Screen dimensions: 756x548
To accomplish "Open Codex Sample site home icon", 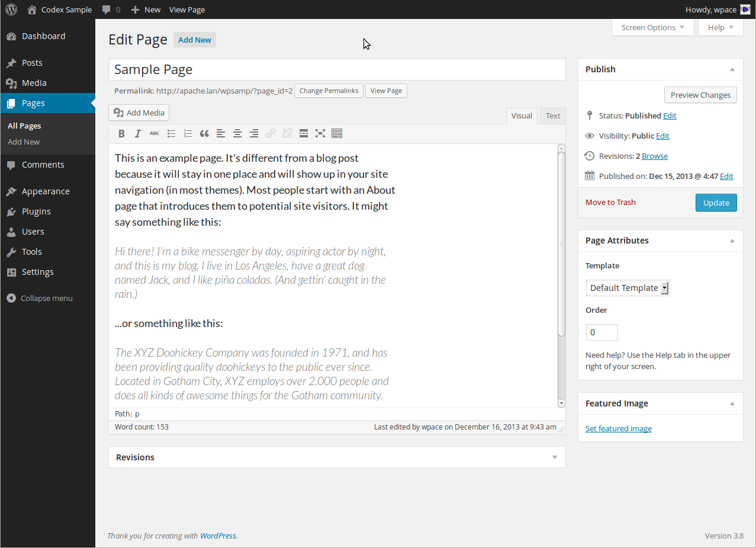I will pyautogui.click(x=32, y=9).
